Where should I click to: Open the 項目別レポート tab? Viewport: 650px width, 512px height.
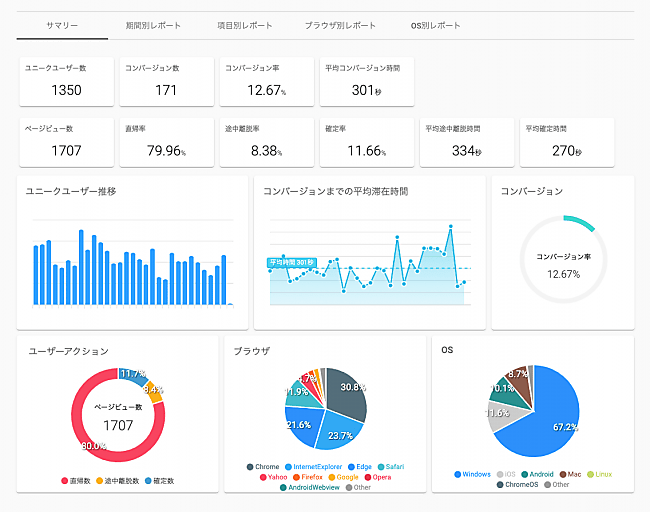(244, 25)
